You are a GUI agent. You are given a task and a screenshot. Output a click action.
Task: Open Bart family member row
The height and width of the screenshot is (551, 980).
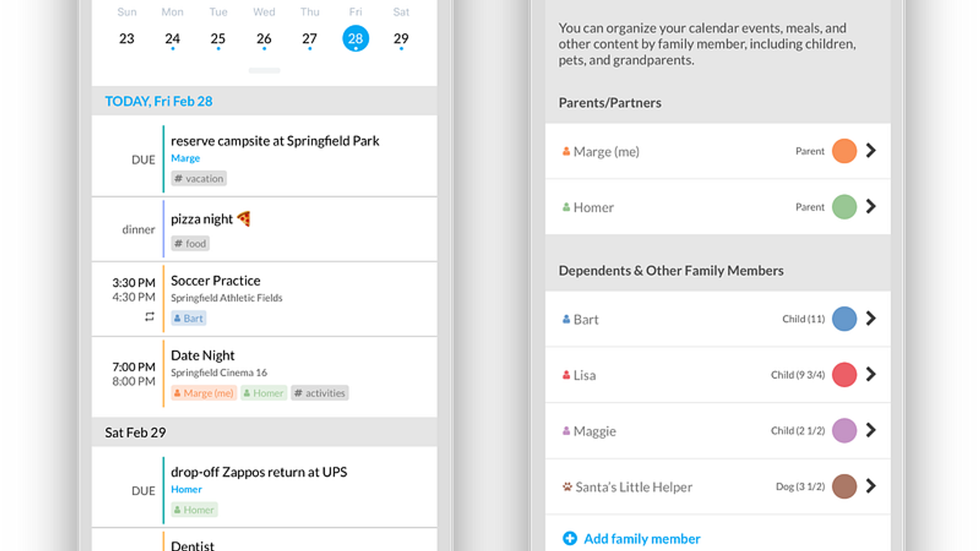coord(718,319)
